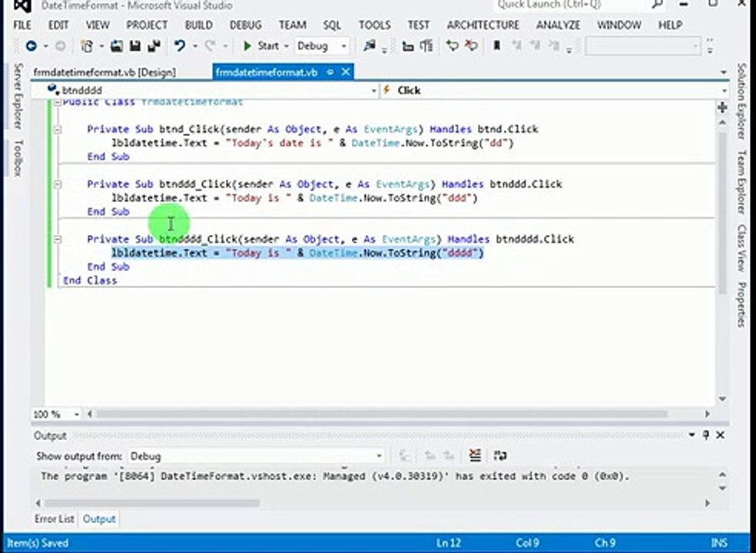This screenshot has width=756, height=553.
Task: Open the Undo history dropdown arrow
Action: [195, 46]
